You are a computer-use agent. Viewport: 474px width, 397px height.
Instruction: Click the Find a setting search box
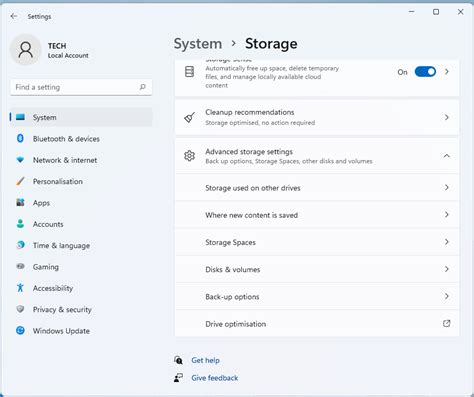(x=81, y=87)
